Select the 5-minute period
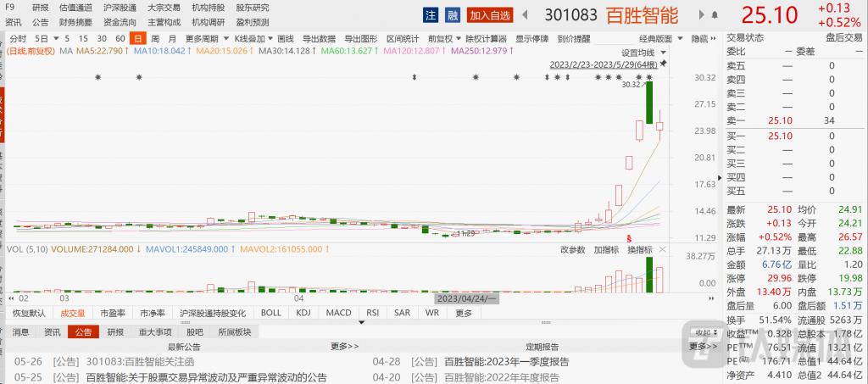The height and width of the screenshot is (384, 868). coord(67,39)
